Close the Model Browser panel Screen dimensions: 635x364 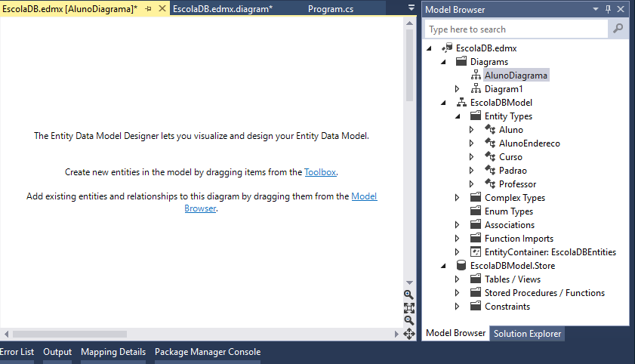[621, 9]
